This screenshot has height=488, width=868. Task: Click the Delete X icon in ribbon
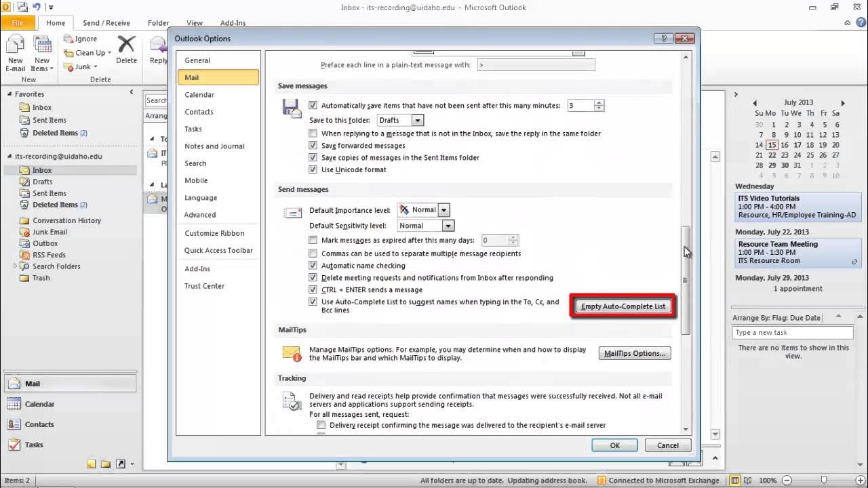point(126,50)
